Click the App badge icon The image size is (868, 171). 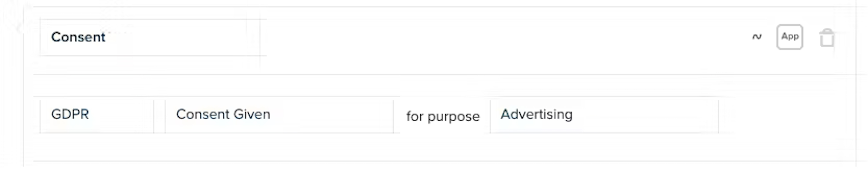click(790, 37)
